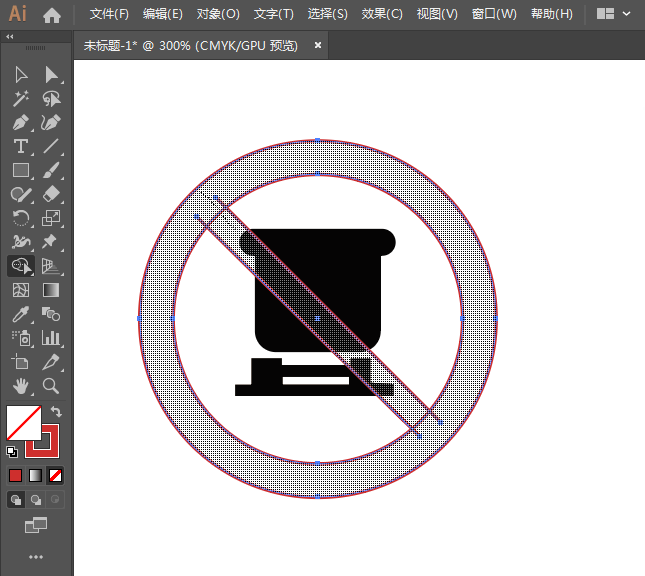Screen dimensions: 645x576
Task: Go to the Home screen button
Action: (52, 15)
